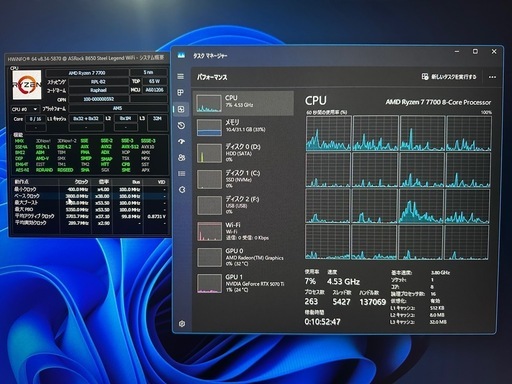
Task: Click the Ryzen logo in HWiNFO
Action: 27,84
